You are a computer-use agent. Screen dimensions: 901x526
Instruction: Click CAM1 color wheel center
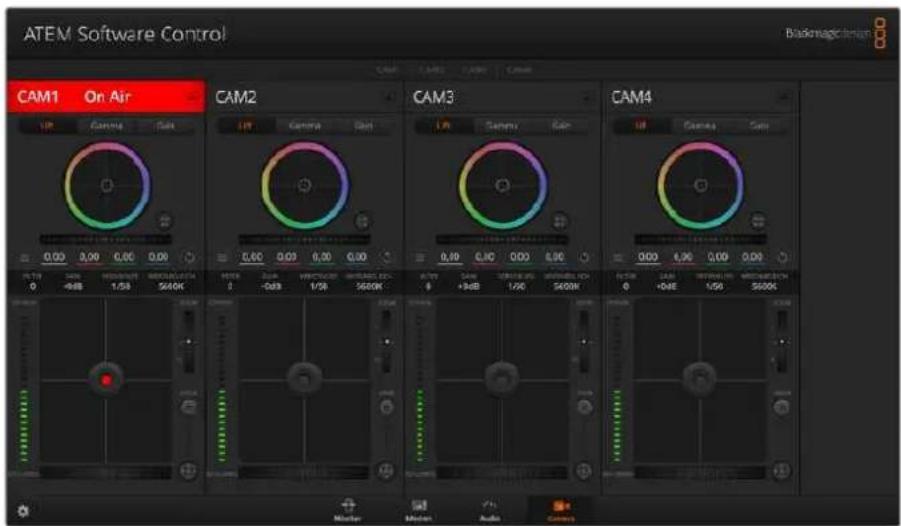[x=107, y=185]
